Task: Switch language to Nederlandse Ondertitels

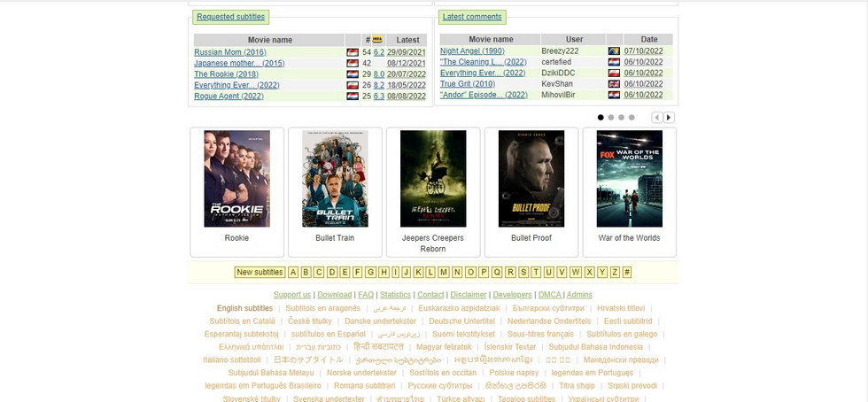Action: [x=549, y=321]
